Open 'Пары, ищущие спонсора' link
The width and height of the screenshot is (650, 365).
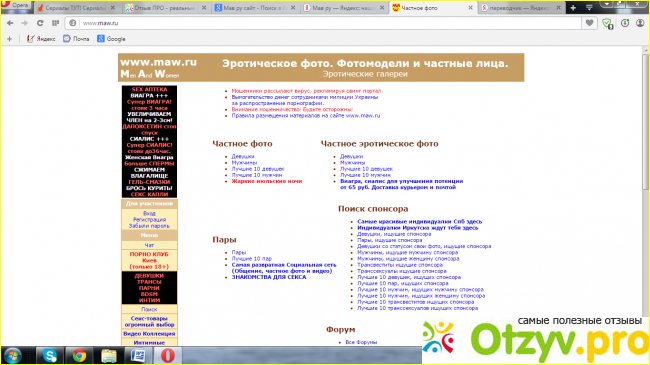pyautogui.click(x=390, y=240)
